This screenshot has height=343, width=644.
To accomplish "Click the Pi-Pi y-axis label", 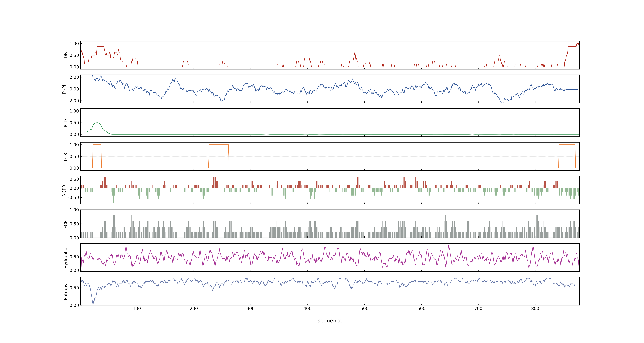I will pos(64,89).
